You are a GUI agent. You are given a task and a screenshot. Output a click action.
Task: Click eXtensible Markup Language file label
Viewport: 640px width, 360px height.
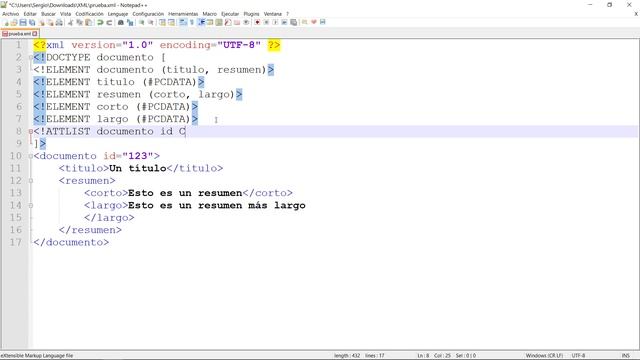pos(37,356)
